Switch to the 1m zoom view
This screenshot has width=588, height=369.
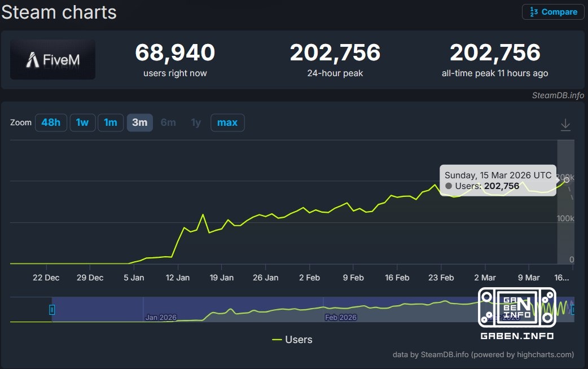pos(111,122)
